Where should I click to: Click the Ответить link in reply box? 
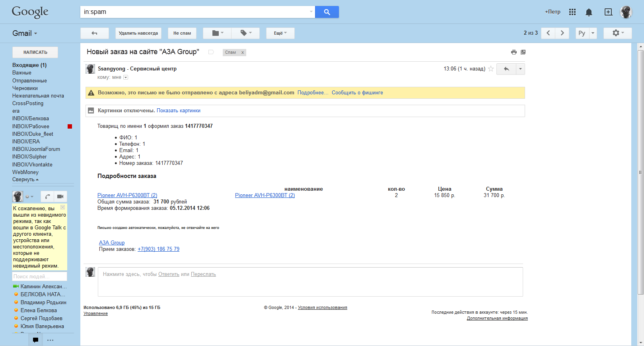click(169, 274)
